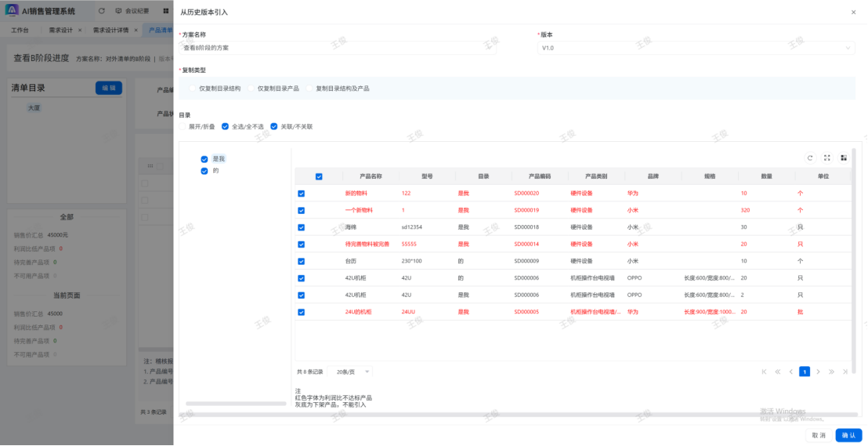Screen dimensions: 868x446
Task: Click the table refresh icon
Action: (x=810, y=158)
